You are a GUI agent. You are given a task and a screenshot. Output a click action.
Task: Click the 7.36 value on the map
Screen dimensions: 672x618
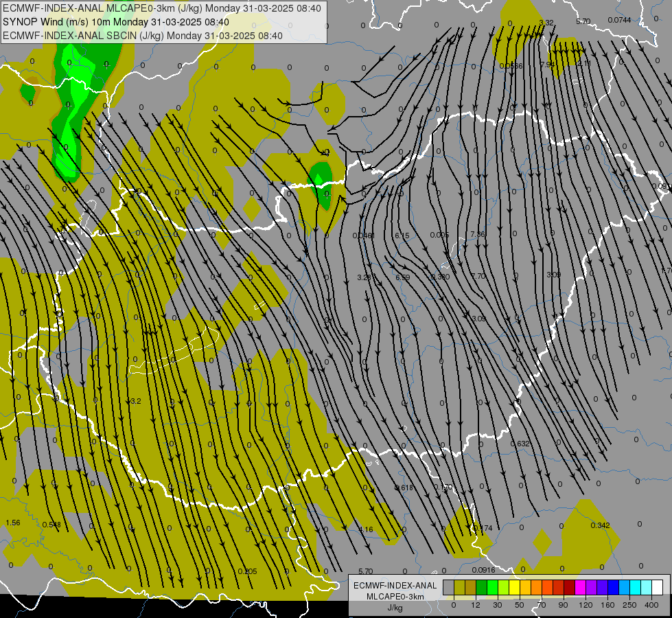coord(478,234)
